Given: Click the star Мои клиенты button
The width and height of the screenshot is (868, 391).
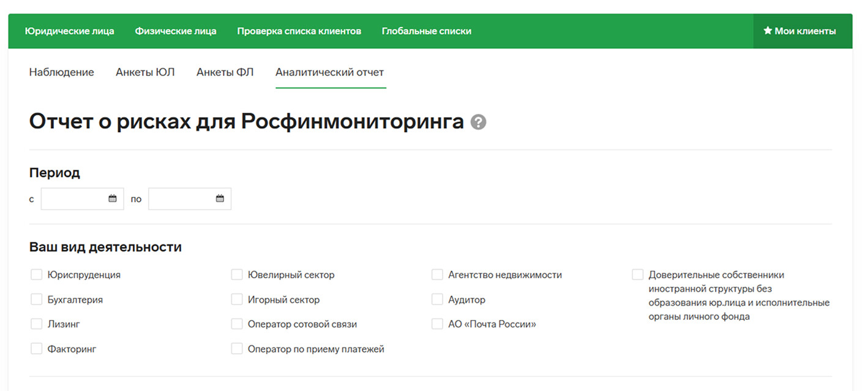Looking at the screenshot, I should click(x=799, y=31).
